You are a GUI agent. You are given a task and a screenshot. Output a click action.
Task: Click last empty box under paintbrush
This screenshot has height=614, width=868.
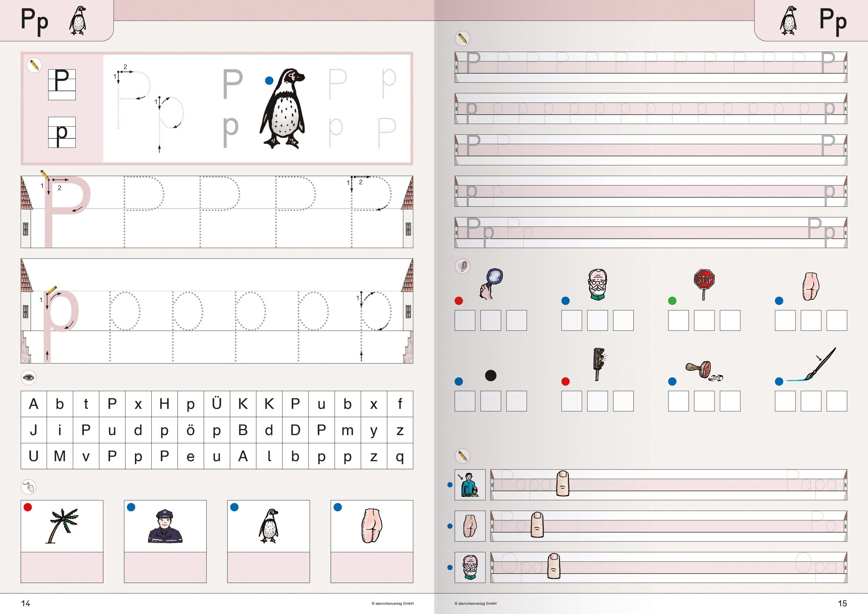point(837,401)
